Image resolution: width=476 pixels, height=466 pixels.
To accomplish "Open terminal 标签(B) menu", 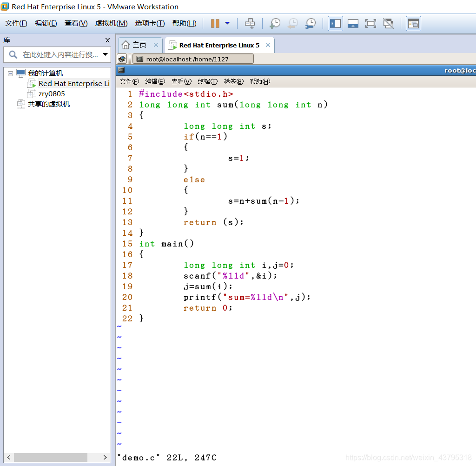I will click(234, 81).
